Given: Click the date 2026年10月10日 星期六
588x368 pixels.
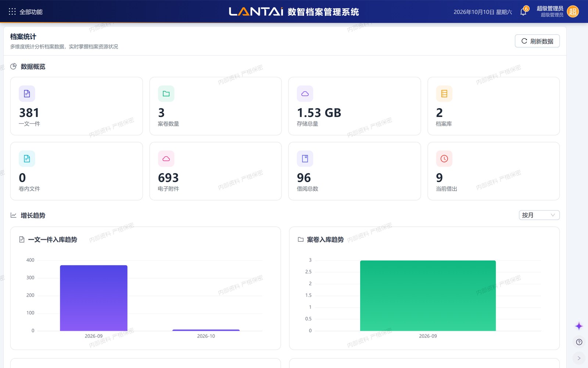Looking at the screenshot, I should coord(483,12).
